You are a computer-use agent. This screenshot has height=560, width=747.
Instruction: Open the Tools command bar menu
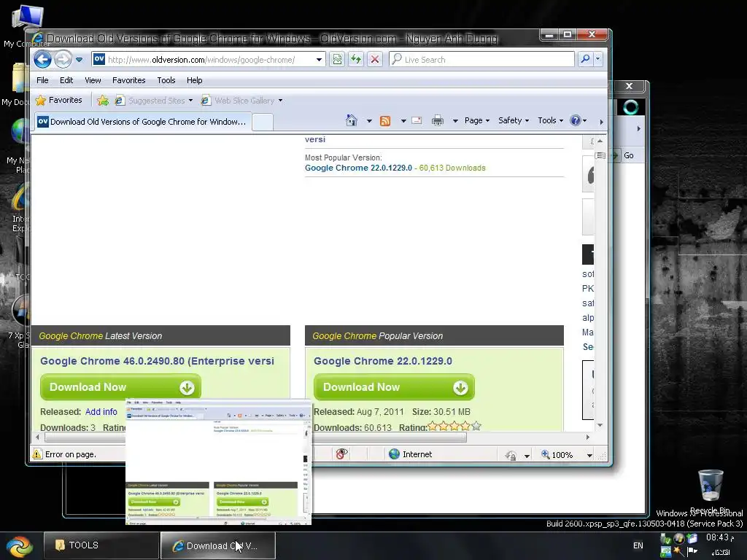[x=550, y=120]
